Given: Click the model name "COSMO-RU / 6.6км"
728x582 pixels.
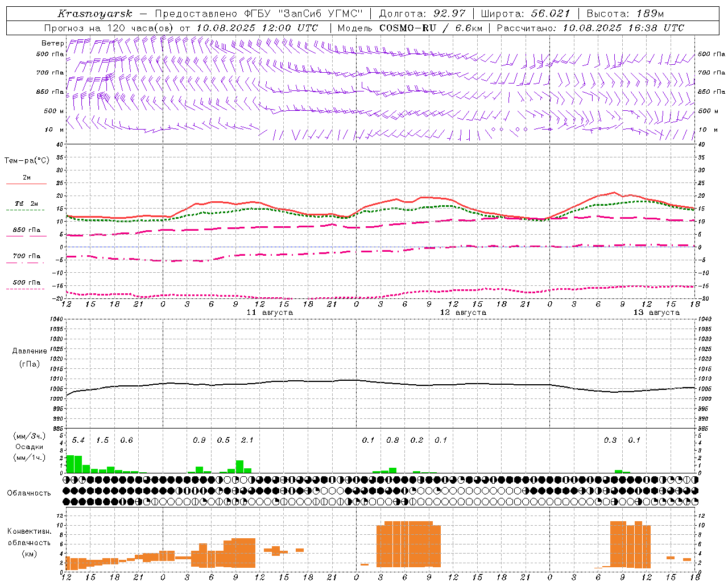Looking at the screenshot, I should tap(431, 28).
